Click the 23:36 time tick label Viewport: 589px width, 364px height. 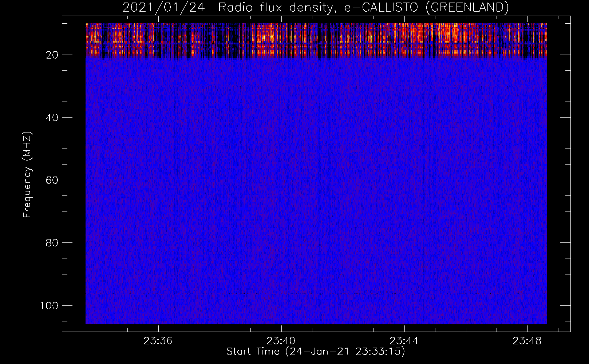pyautogui.click(x=158, y=341)
